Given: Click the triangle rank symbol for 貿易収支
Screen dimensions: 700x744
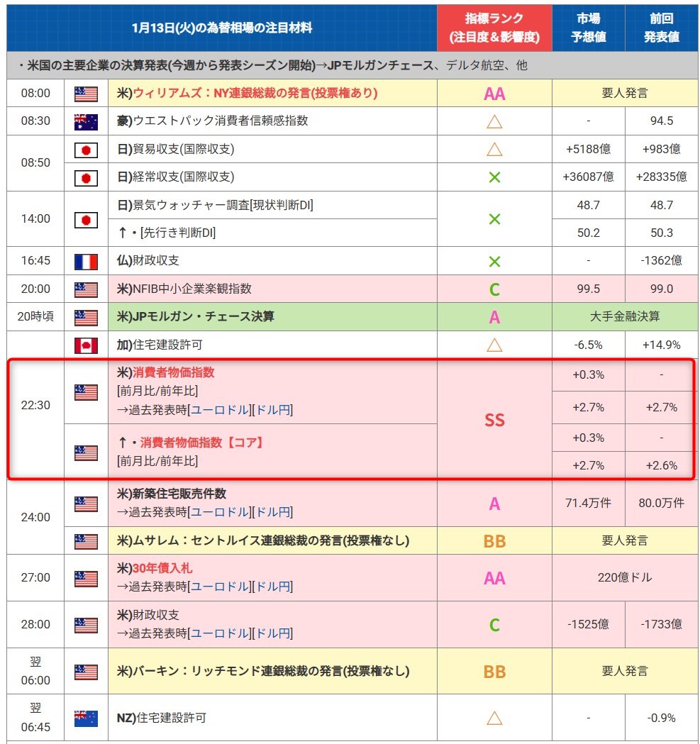Looking at the screenshot, I should [494, 150].
